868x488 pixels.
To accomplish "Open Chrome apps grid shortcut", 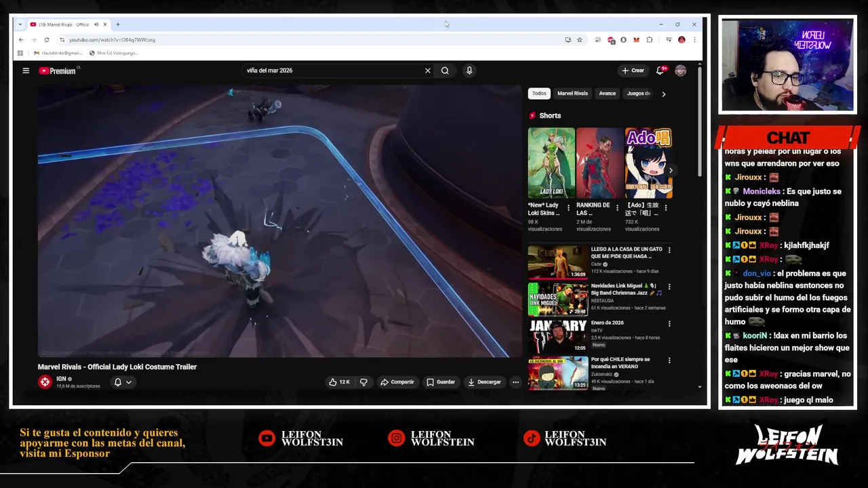I will coord(20,53).
